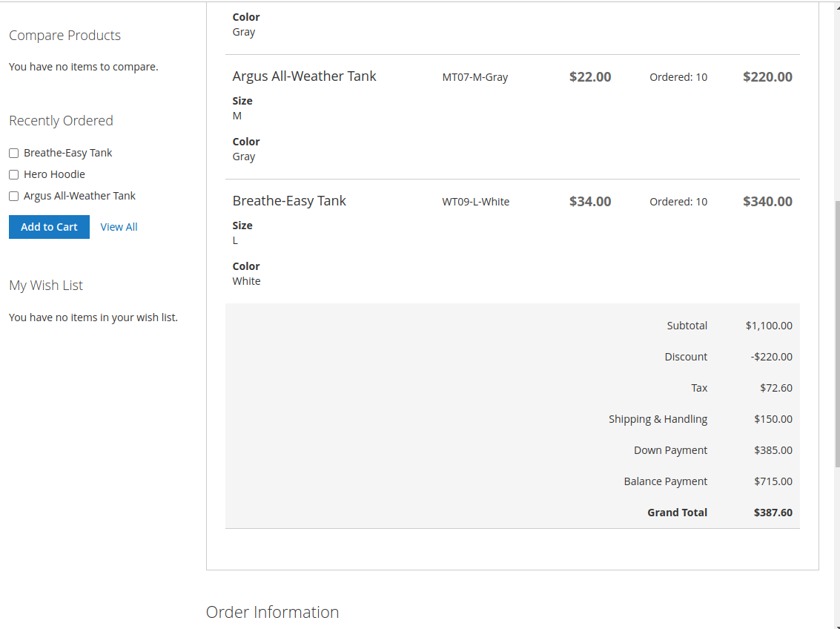The height and width of the screenshot is (629, 840).
Task: Click the Subtotal value $1,100.00
Action: click(x=769, y=326)
